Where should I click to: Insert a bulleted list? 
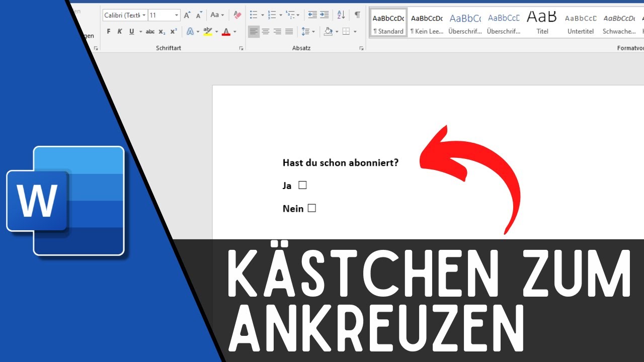pyautogui.click(x=254, y=15)
